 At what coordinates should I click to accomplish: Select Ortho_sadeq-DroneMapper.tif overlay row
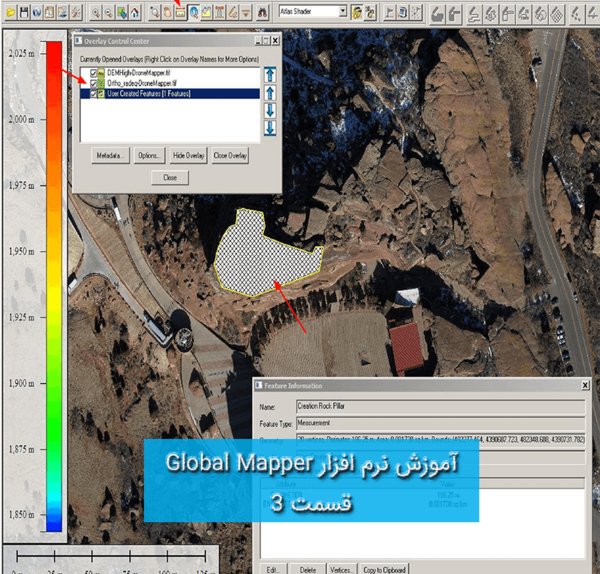click(170, 83)
